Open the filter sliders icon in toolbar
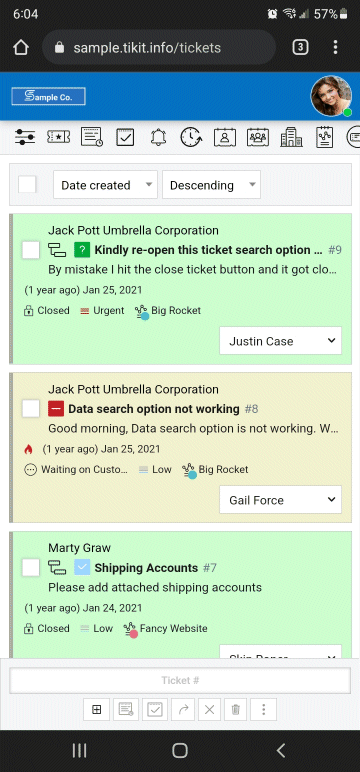The image size is (360, 772). click(25, 137)
